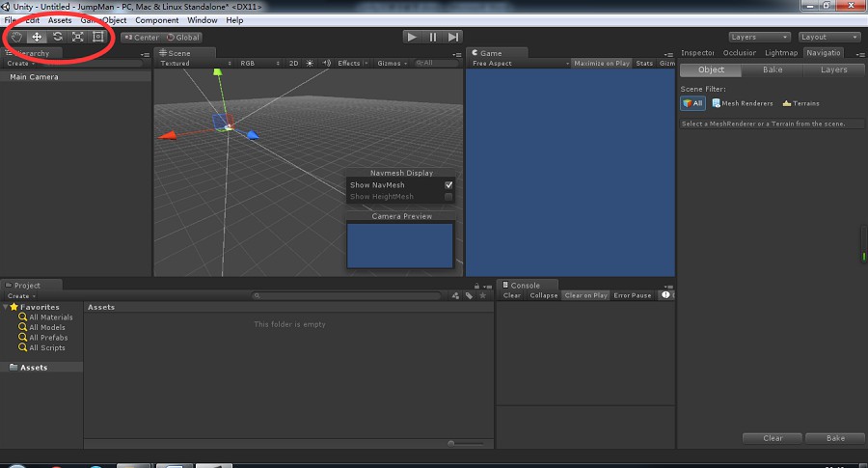Switch to the Scene tab
This screenshot has width=868, height=468.
[184, 53]
